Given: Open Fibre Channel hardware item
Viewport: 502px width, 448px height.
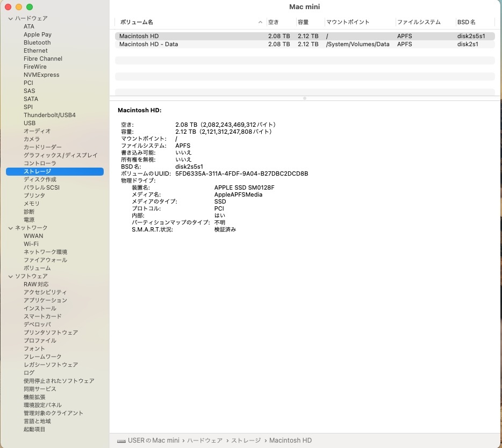Looking at the screenshot, I should (x=43, y=59).
